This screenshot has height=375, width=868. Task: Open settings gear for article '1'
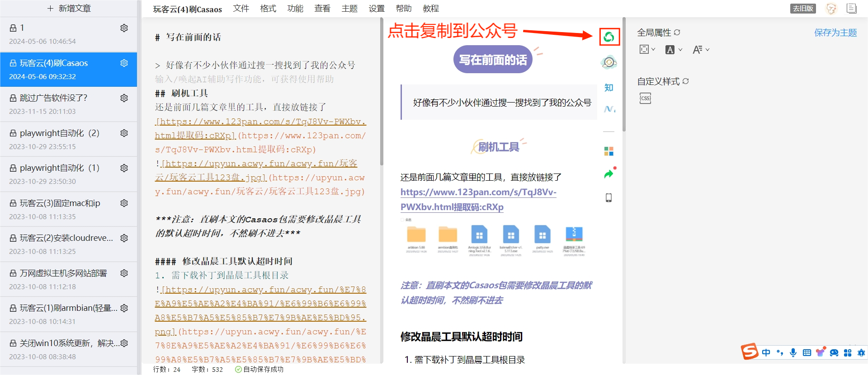click(x=124, y=28)
